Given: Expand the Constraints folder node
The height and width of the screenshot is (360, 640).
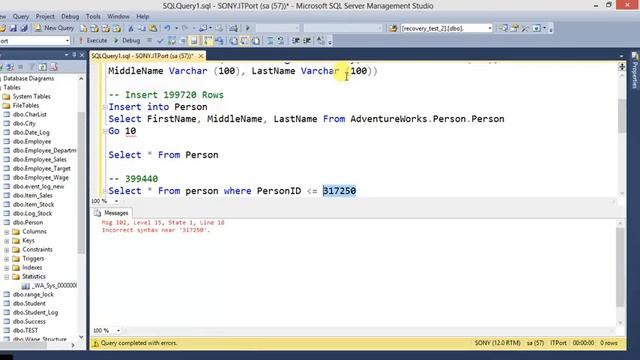Looking at the screenshot, I should [7, 249].
